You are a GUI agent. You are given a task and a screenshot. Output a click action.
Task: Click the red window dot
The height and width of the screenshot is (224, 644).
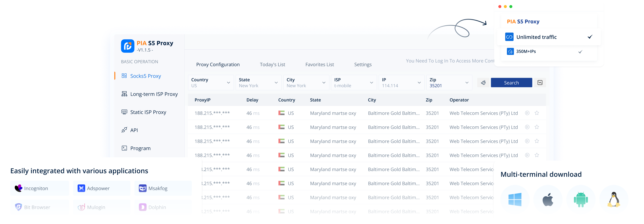[500, 7]
